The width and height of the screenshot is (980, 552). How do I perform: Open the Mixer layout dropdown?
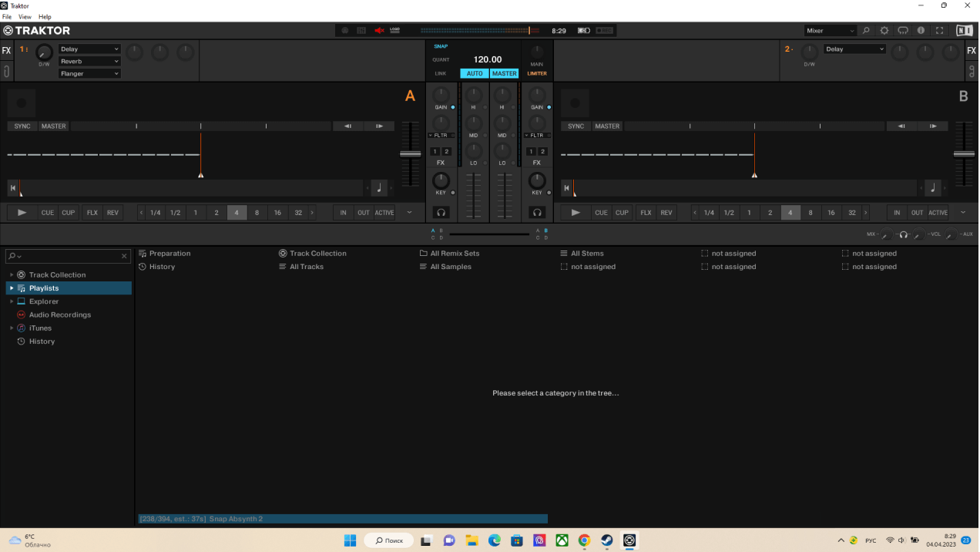click(830, 31)
